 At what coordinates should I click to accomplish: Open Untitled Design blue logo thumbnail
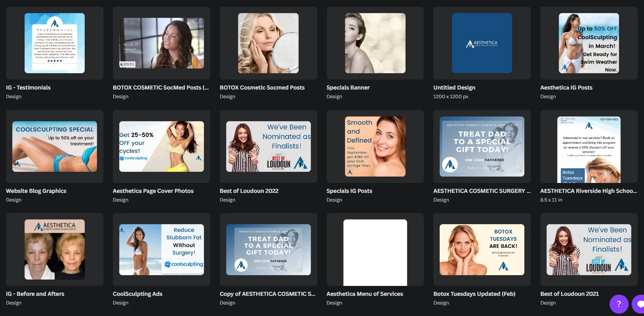pos(482,43)
